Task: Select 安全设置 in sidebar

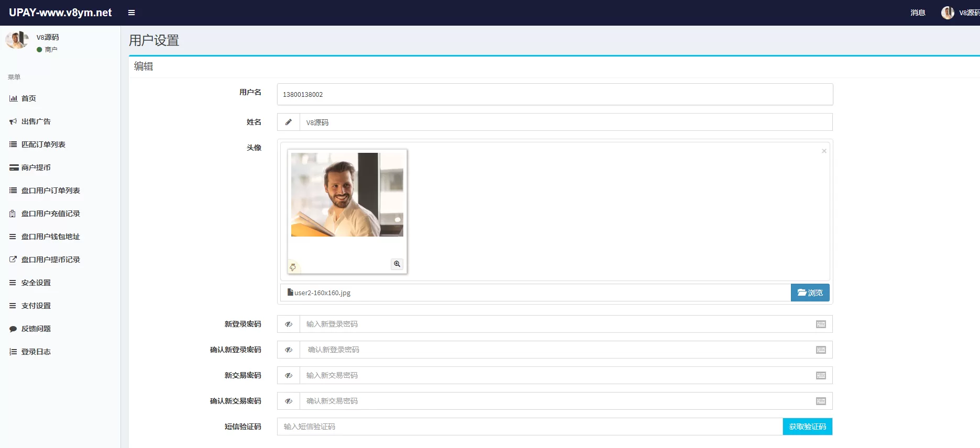Action: click(x=36, y=283)
